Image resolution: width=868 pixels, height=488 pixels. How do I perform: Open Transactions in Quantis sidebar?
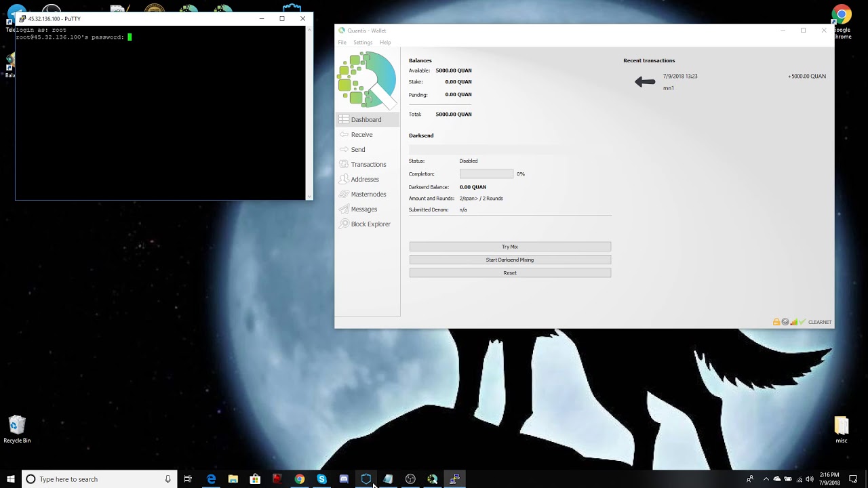(x=367, y=164)
